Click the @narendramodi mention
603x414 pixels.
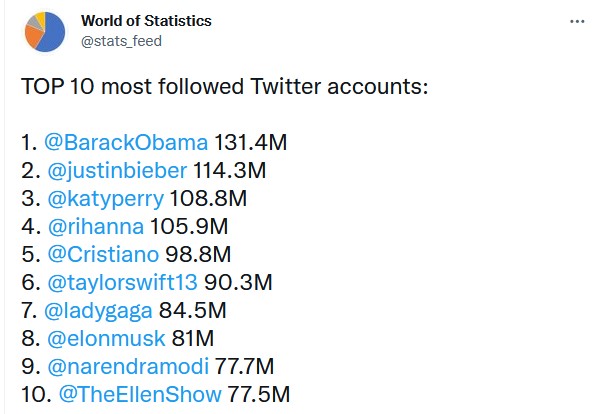coord(128,366)
